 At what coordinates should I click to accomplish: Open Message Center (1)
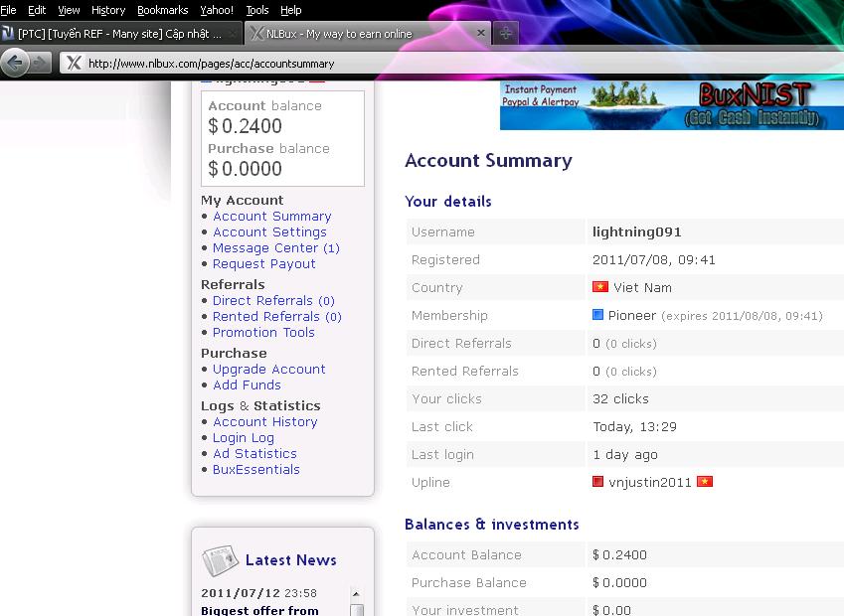(276, 248)
